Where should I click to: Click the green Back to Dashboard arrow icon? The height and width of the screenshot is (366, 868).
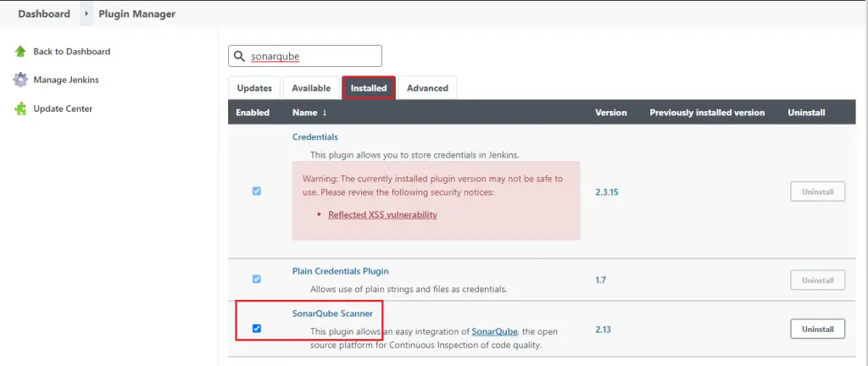coord(20,52)
